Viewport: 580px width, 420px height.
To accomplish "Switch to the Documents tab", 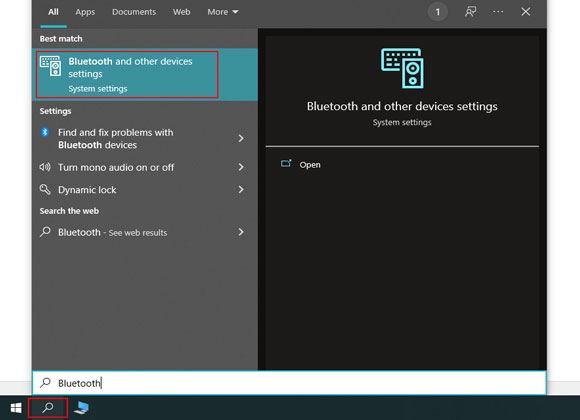I will [134, 12].
